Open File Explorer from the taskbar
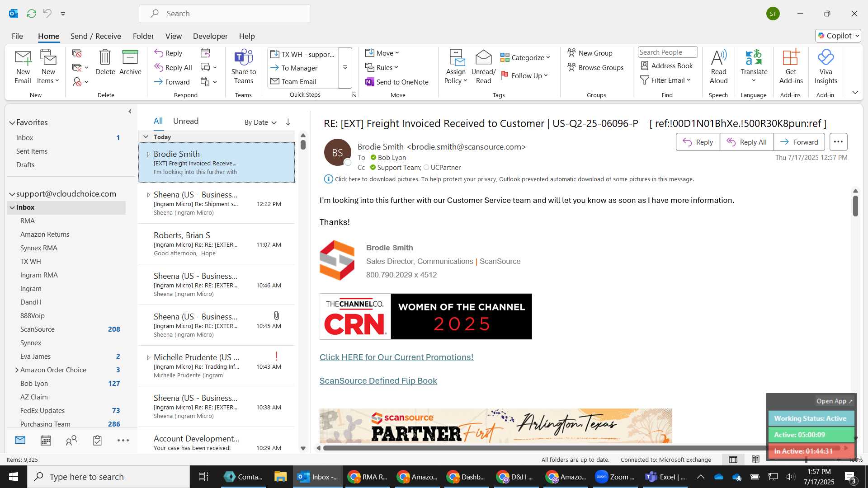This screenshot has height=488, width=868. [x=280, y=477]
